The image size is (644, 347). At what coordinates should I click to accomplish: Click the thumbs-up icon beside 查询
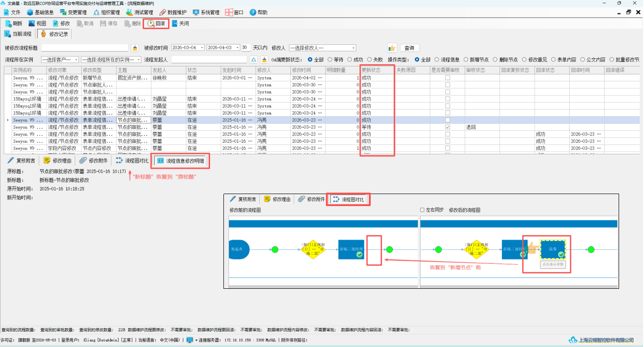coord(392,48)
